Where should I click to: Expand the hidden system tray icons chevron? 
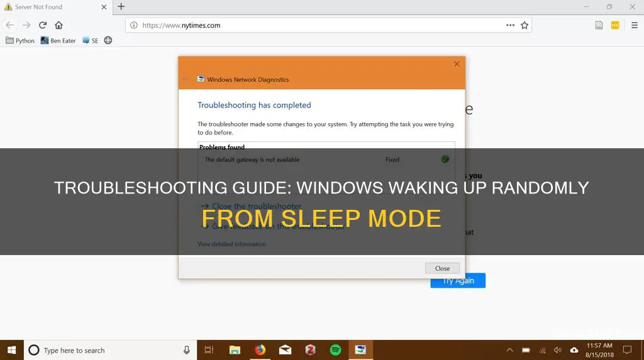point(509,350)
